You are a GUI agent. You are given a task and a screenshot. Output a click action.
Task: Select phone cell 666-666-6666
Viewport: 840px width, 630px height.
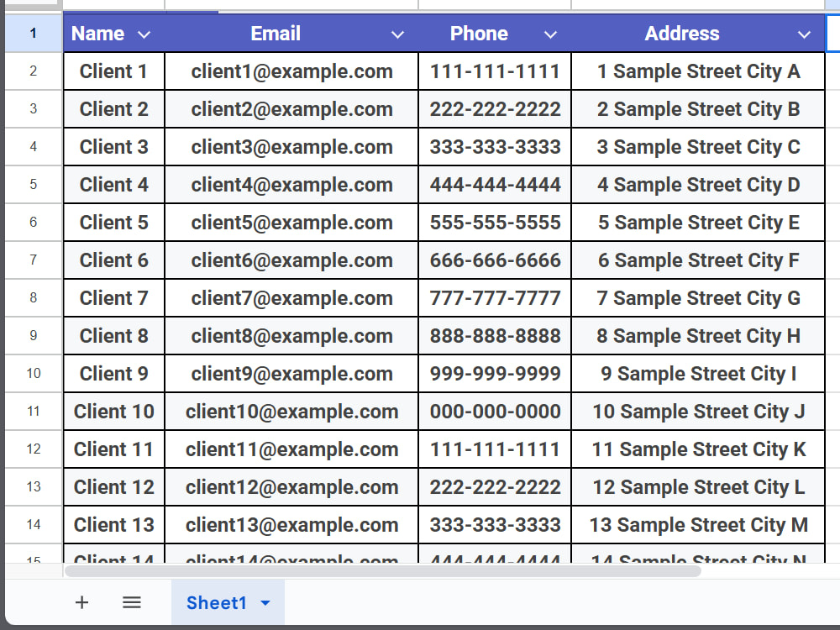coord(495,260)
